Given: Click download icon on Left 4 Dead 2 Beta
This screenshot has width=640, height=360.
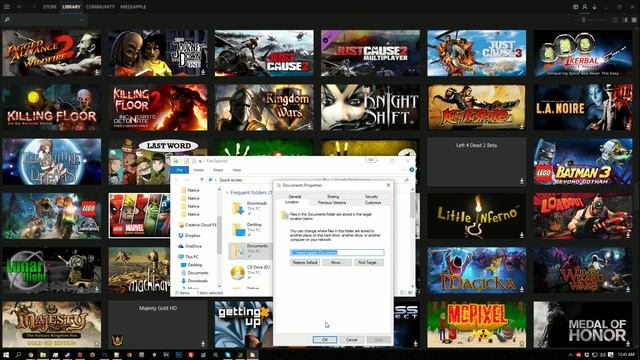Looking at the screenshot, I should pos(522,181).
